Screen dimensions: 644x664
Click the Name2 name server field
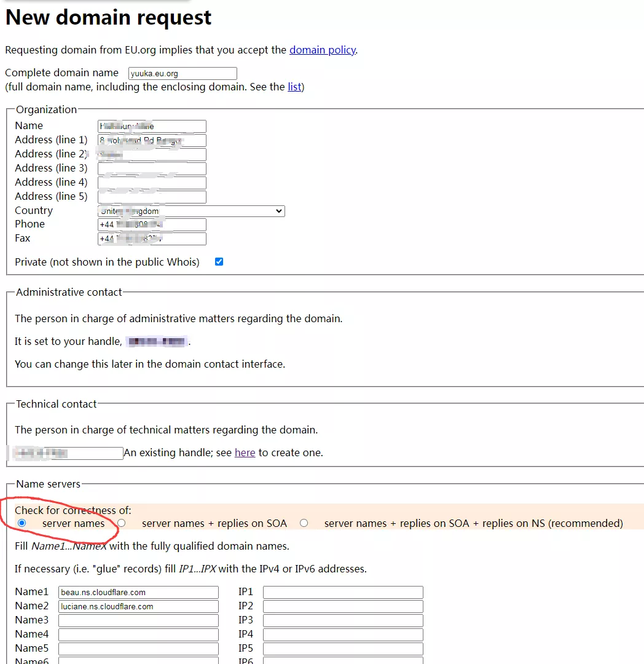click(x=138, y=606)
